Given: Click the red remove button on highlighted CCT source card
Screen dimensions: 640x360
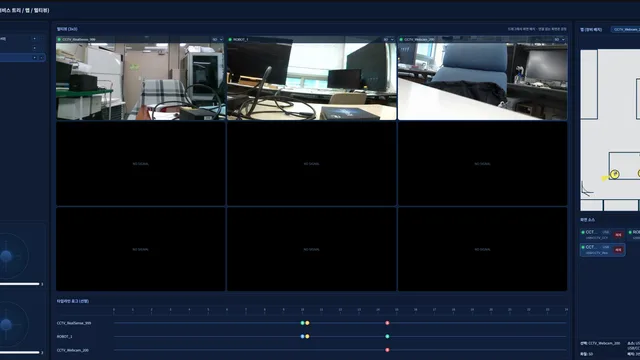Looking at the screenshot, I should click(618, 250).
